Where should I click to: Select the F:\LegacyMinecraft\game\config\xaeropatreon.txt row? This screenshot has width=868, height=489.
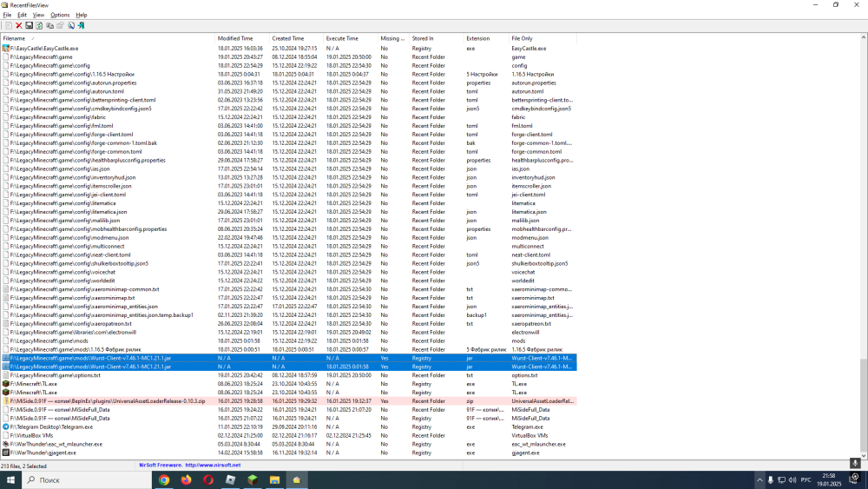pos(288,323)
